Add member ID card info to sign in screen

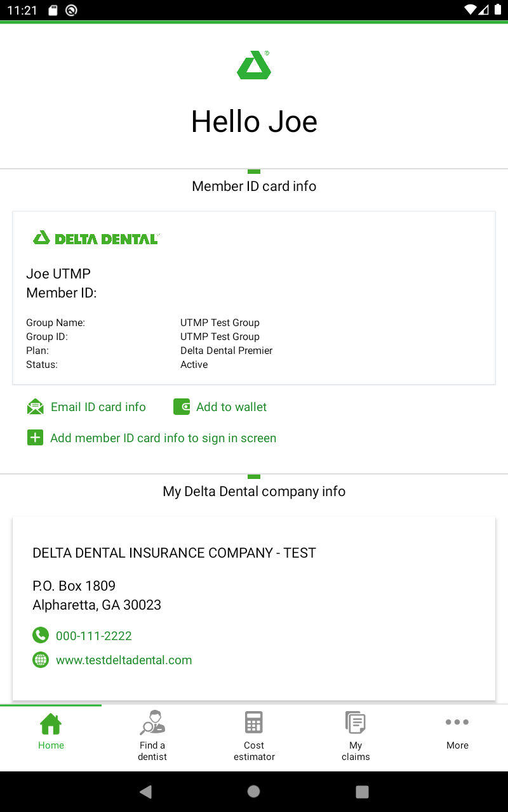click(x=163, y=438)
